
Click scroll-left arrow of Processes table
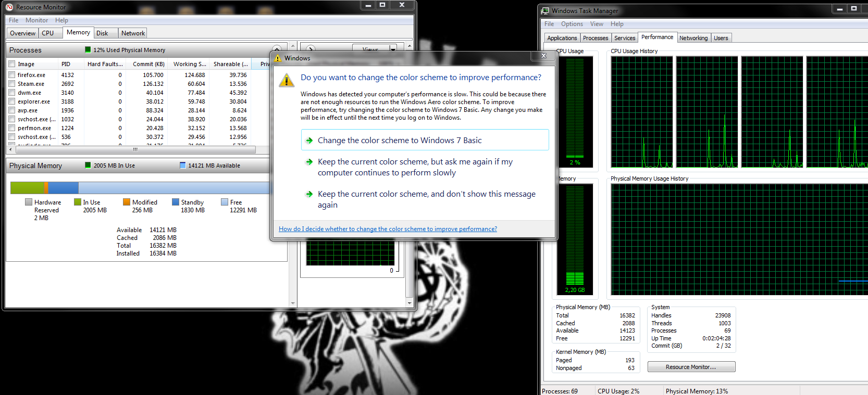click(x=10, y=149)
